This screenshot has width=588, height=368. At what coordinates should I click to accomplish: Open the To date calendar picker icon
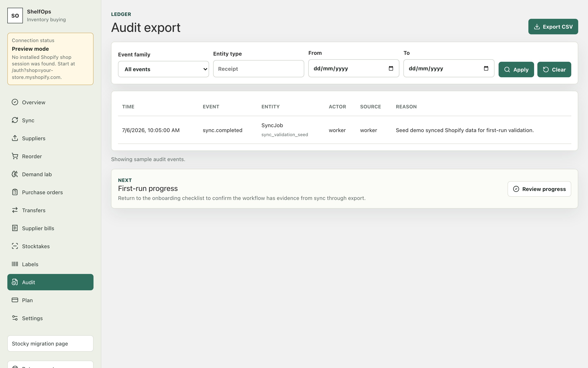[x=486, y=68]
